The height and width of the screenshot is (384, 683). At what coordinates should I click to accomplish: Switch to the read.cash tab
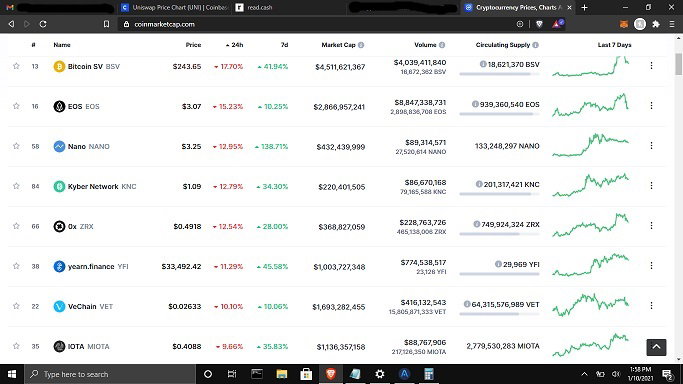click(260, 7)
